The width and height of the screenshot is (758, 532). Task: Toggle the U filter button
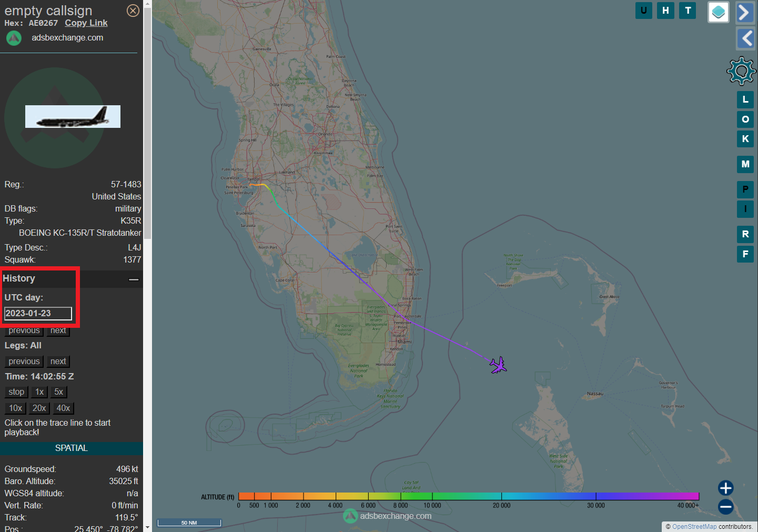[644, 11]
